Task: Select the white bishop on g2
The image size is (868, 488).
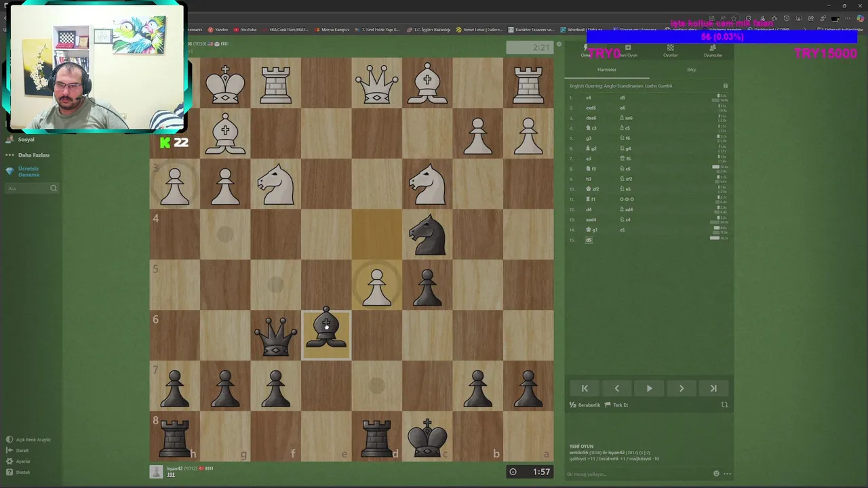Action: point(225,134)
